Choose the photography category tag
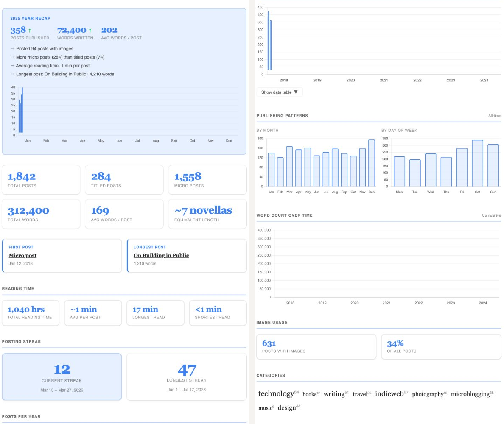This screenshot has width=504, height=424. (427, 394)
